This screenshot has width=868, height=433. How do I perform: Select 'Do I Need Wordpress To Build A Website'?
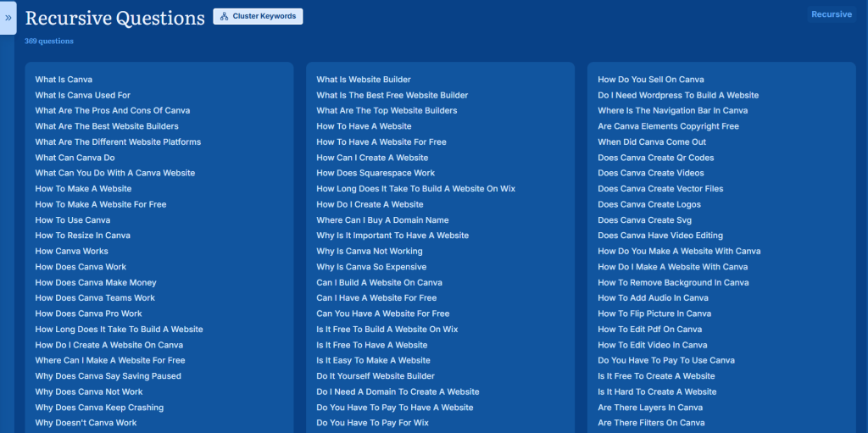[679, 95]
